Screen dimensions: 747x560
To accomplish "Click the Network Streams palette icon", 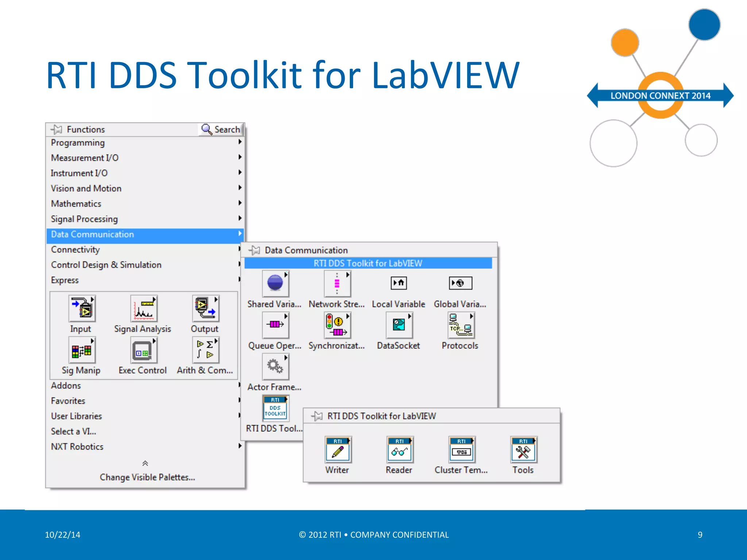I will coord(337,284).
